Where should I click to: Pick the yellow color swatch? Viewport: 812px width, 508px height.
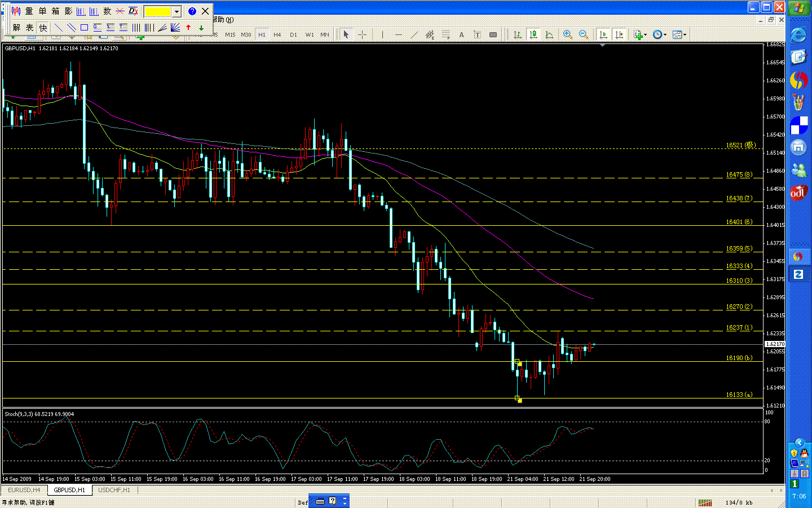click(157, 11)
